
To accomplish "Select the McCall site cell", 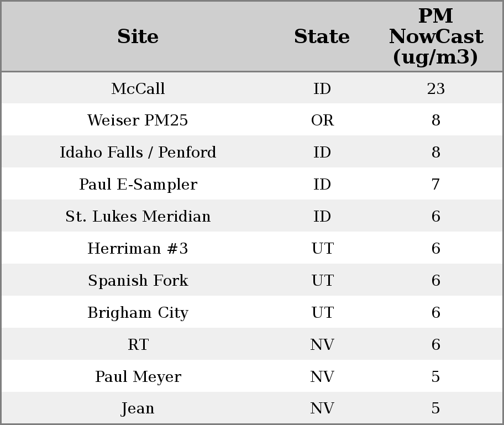I will coord(138,89).
